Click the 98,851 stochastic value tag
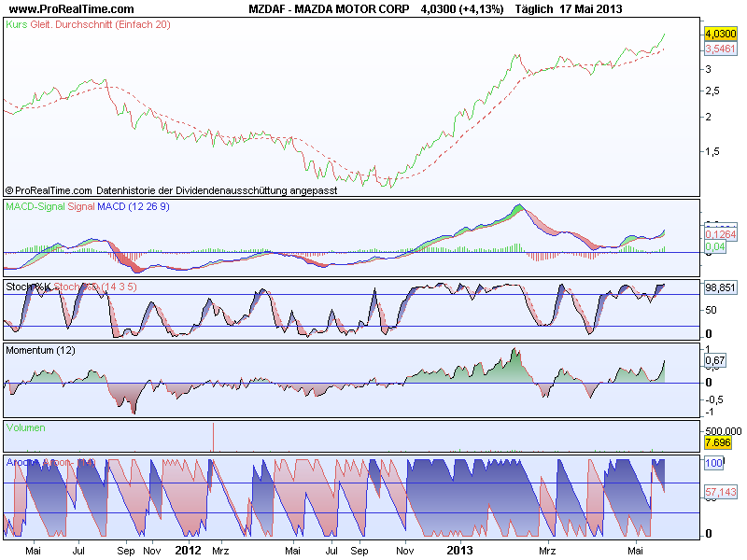747x560 pixels. 720,287
